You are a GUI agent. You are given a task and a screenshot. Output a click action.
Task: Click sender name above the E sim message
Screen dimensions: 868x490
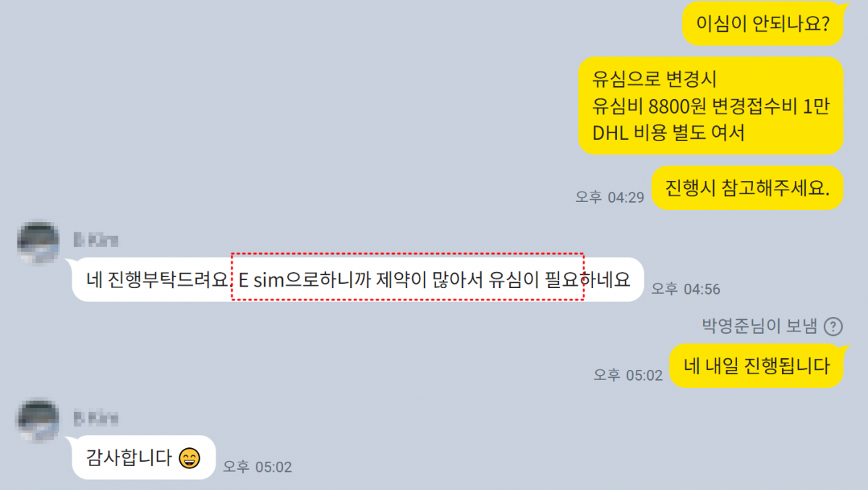[95, 240]
